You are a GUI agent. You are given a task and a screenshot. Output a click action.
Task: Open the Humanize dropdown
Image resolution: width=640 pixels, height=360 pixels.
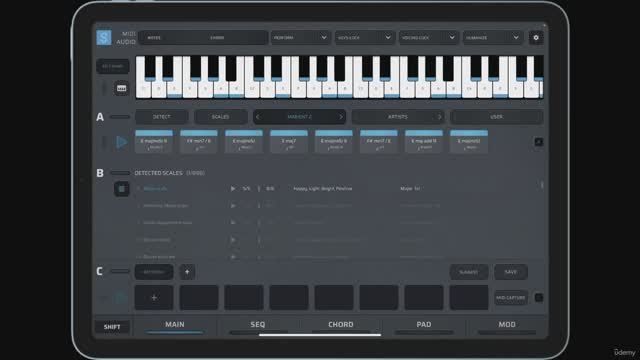[492, 38]
